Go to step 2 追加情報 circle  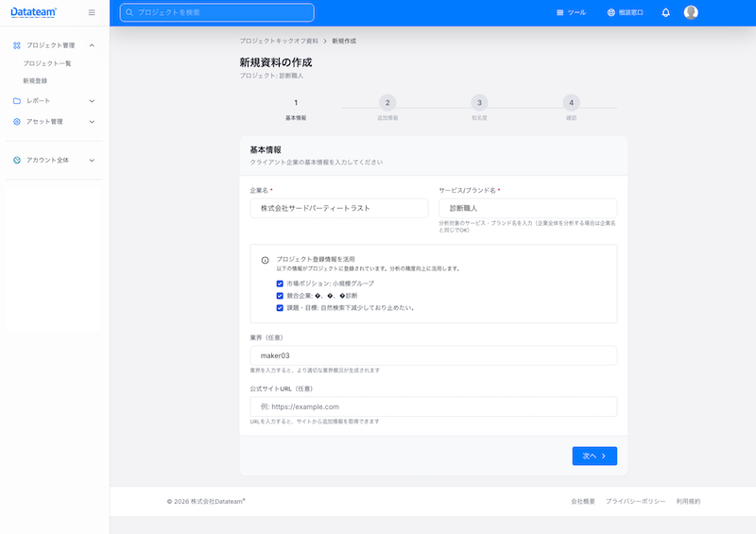pyautogui.click(x=387, y=103)
